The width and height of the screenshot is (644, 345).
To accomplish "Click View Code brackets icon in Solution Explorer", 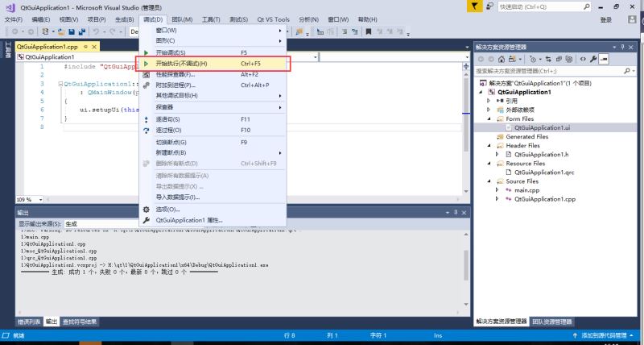I will (x=583, y=59).
